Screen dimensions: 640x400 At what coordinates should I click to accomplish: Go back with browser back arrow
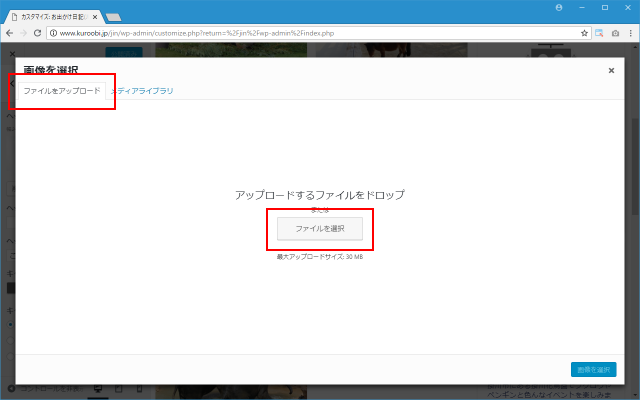pyautogui.click(x=9, y=33)
